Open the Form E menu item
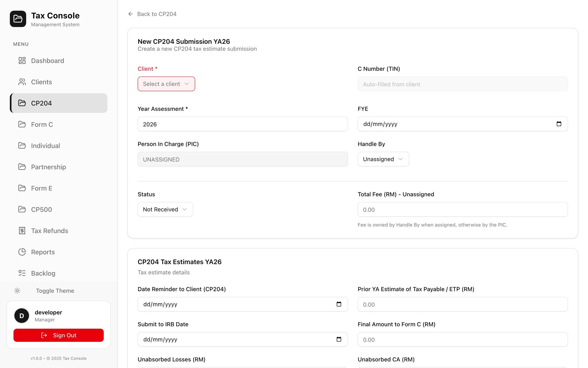The height and width of the screenshot is (368, 588). (59, 188)
